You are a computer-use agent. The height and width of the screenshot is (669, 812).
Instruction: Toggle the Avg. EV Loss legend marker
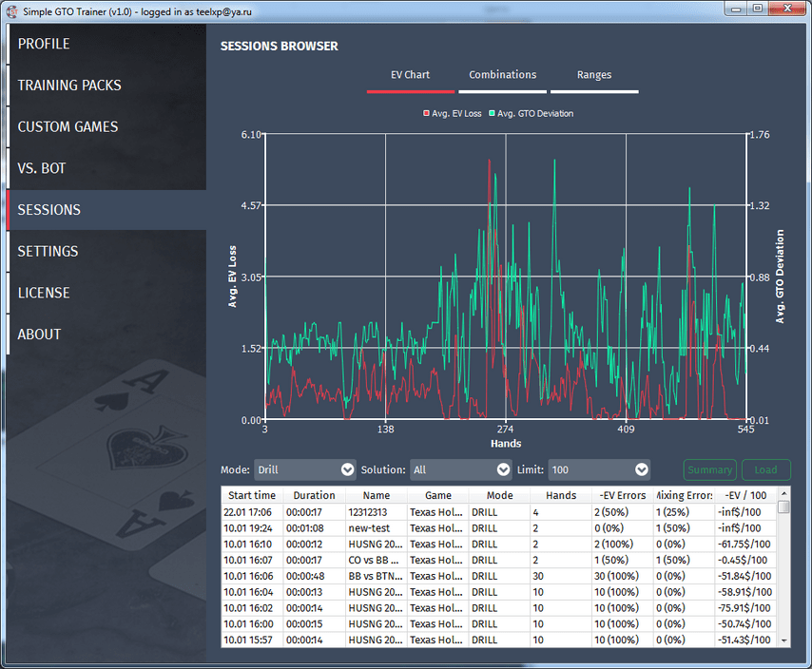426,113
